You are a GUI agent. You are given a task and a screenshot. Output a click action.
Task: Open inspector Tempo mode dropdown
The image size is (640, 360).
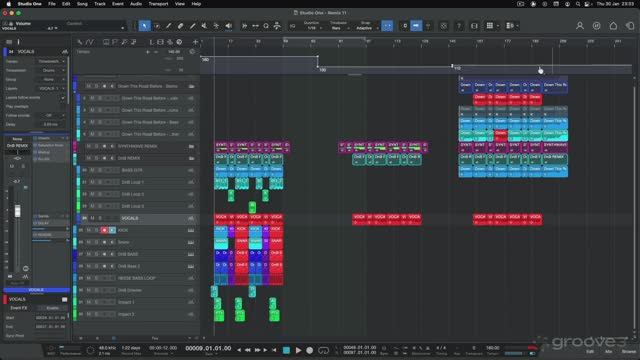click(51, 61)
